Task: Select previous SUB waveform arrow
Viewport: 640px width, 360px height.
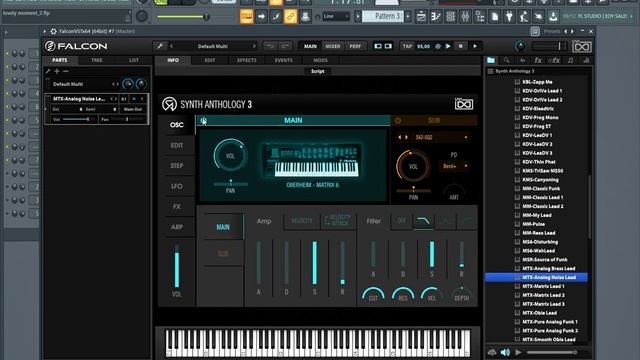Action: coord(400,138)
